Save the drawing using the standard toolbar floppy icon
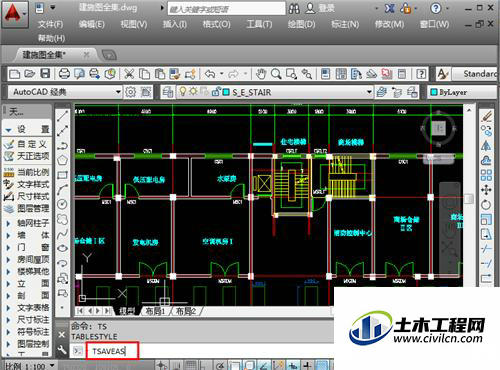Image resolution: width=500 pixels, height=370 pixels. (45, 74)
